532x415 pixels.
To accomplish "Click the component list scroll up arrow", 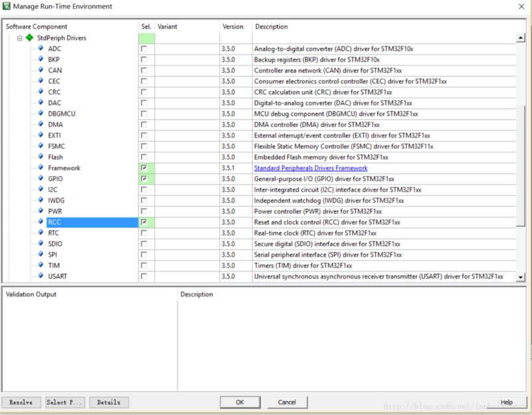I will point(521,38).
